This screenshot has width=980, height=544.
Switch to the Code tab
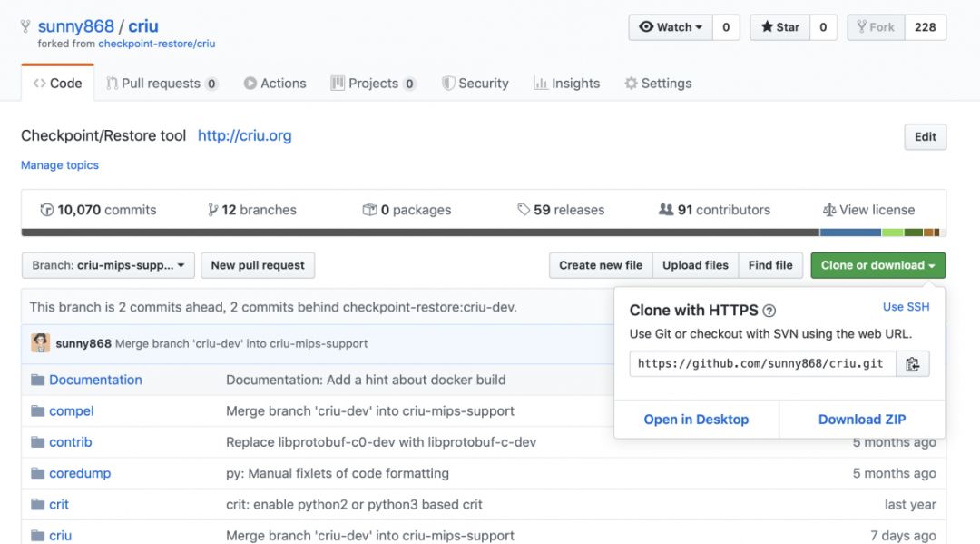57,84
